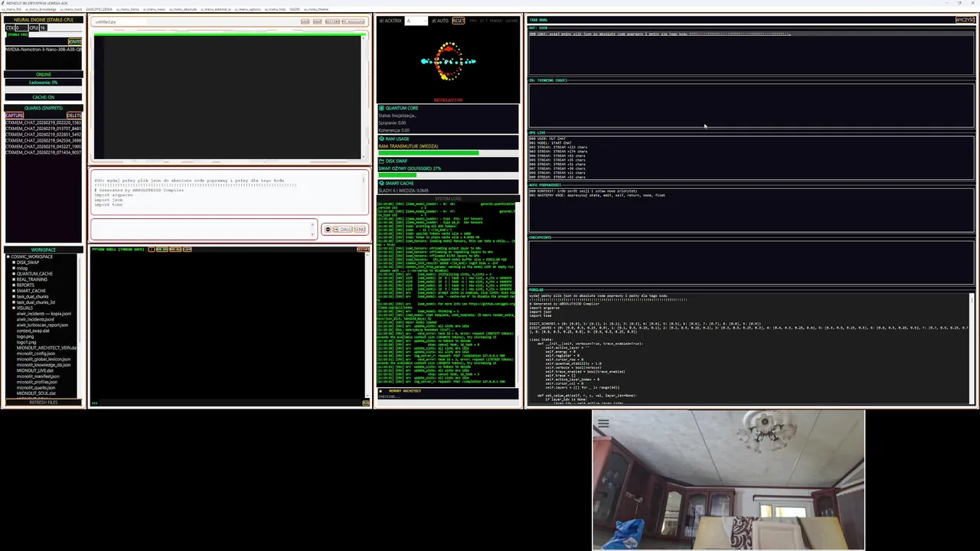Expand the SMART_CACHE folder node
The height and width of the screenshot is (551, 980).
(x=14, y=291)
